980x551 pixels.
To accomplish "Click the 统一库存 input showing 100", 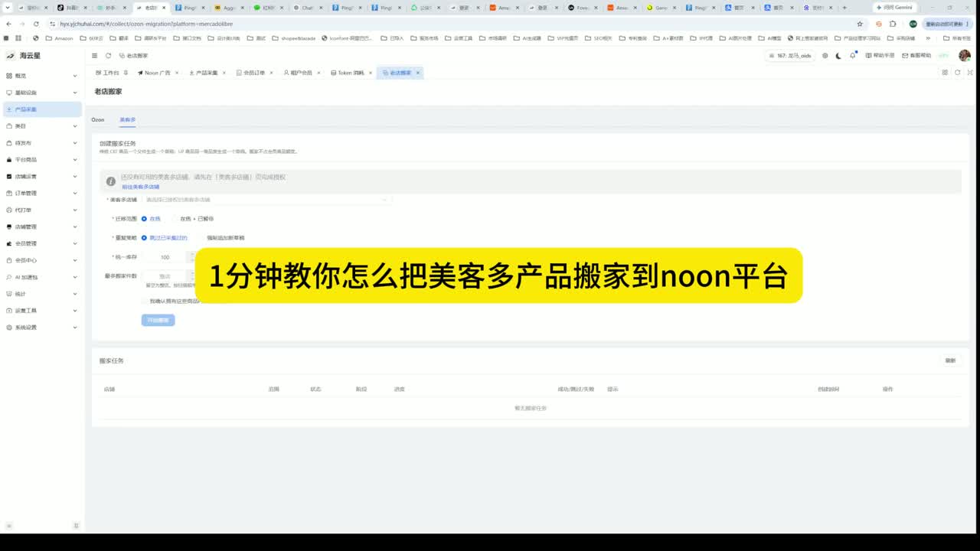I will pyautogui.click(x=164, y=257).
